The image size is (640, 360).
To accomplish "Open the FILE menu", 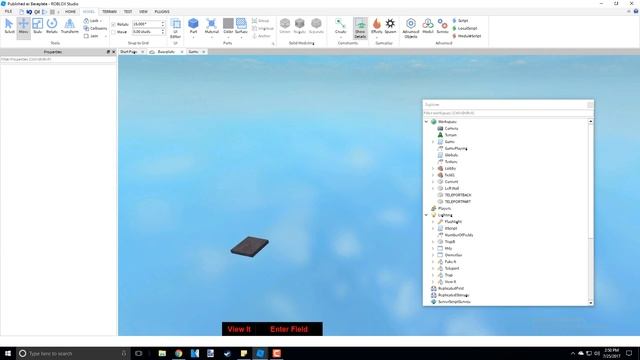I will pos(8,11).
